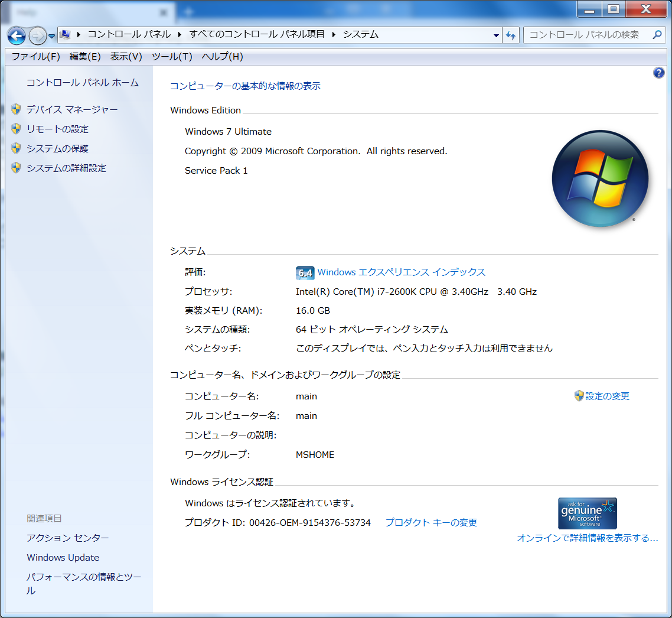Open the 編集(E) menu
The image size is (672, 618).
pyautogui.click(x=85, y=57)
